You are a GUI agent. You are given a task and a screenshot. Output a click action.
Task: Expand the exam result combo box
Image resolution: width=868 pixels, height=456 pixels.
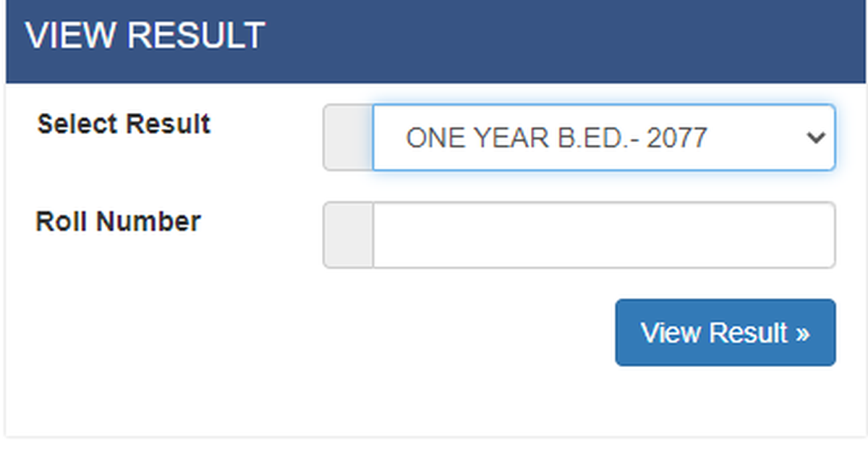603,138
